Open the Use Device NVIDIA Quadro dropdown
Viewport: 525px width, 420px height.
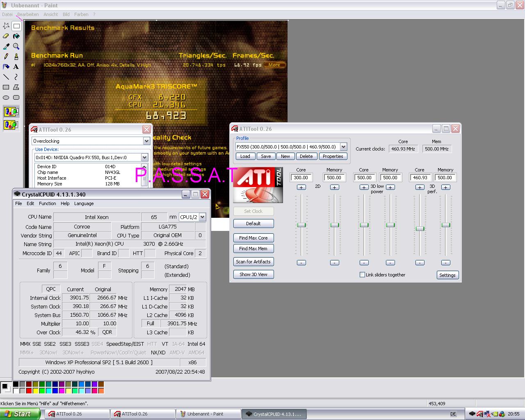click(x=144, y=157)
